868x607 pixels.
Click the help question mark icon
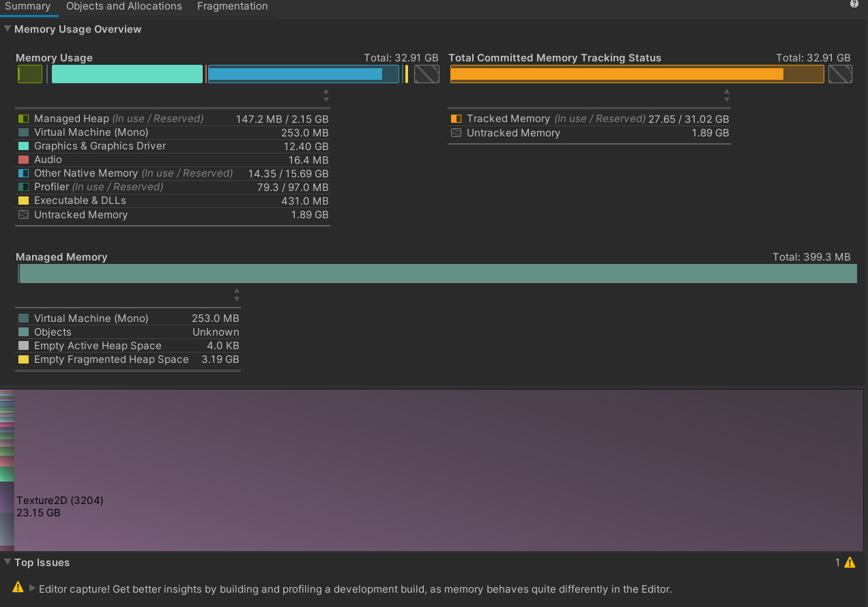coord(854,4)
